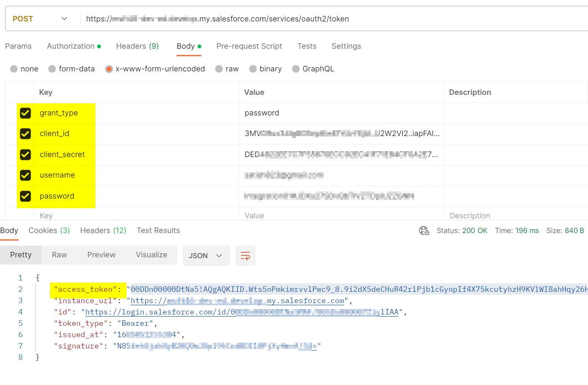Click the "Bearer" token_type value

tap(135, 323)
